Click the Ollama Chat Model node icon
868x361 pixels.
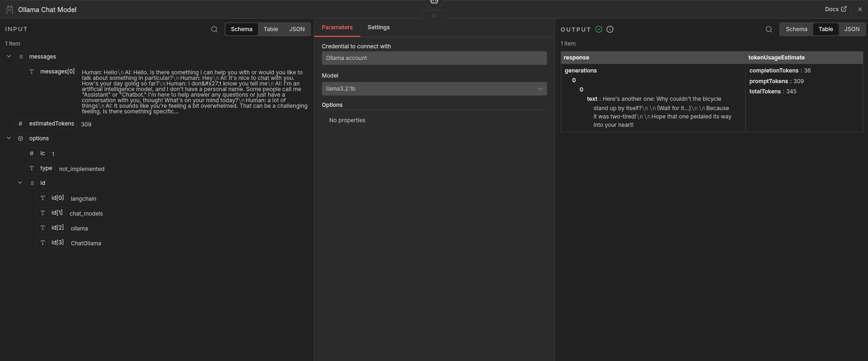(x=9, y=9)
